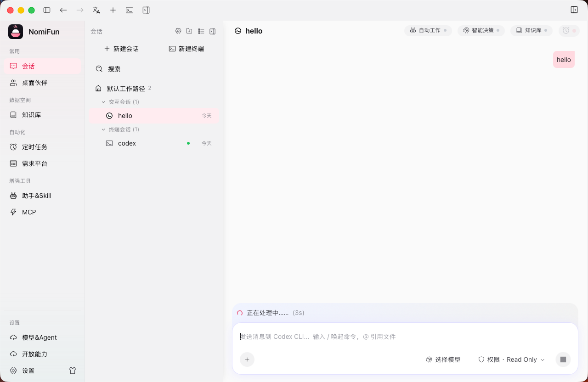Open 定时任务 in the sidebar
588x382 pixels.
(x=42, y=147)
